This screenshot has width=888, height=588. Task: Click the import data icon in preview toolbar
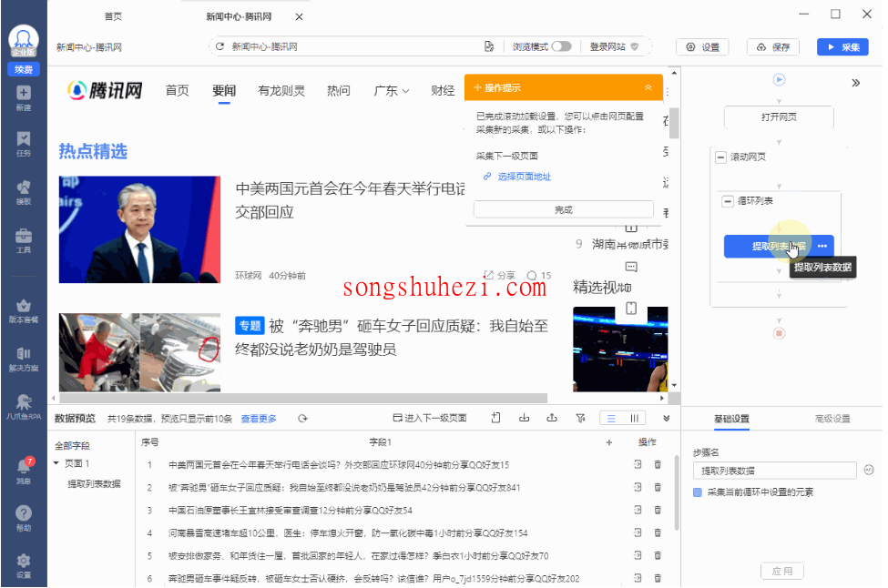pyautogui.click(x=525, y=418)
